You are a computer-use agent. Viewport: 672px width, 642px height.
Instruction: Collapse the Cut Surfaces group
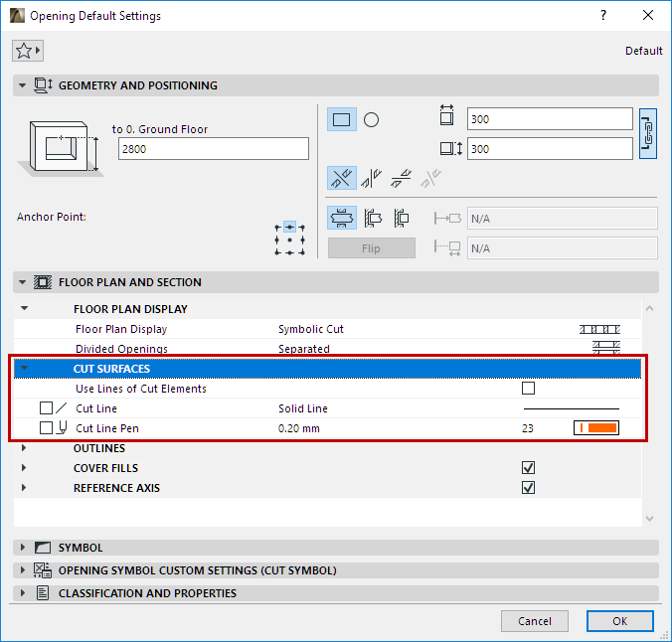point(25,368)
